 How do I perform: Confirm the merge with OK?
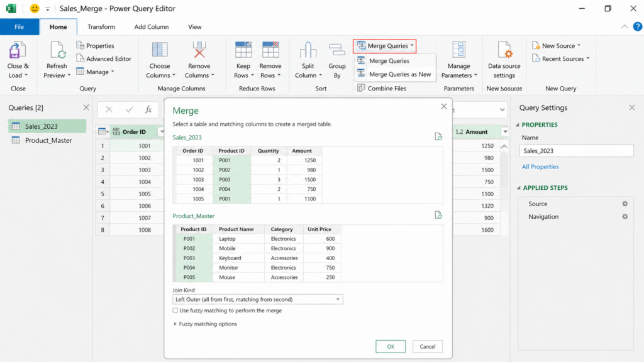390,346
